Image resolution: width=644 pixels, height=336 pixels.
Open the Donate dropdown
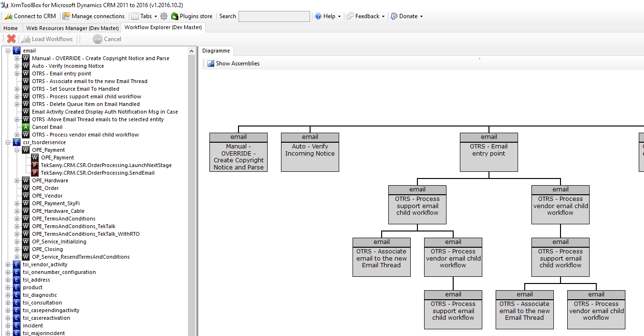coord(406,16)
